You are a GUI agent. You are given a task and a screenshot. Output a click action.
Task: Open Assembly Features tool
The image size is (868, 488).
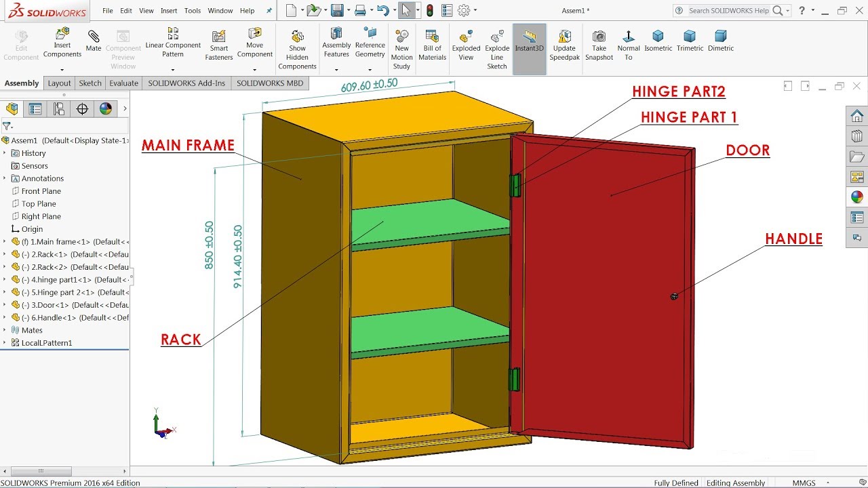(x=336, y=42)
